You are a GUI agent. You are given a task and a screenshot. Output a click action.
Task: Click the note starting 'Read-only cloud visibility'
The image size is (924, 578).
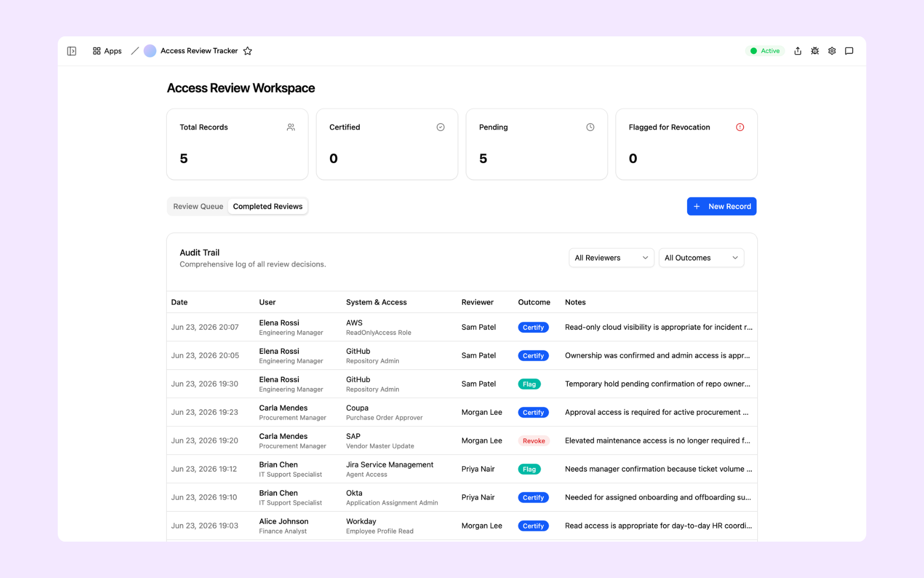[659, 328]
